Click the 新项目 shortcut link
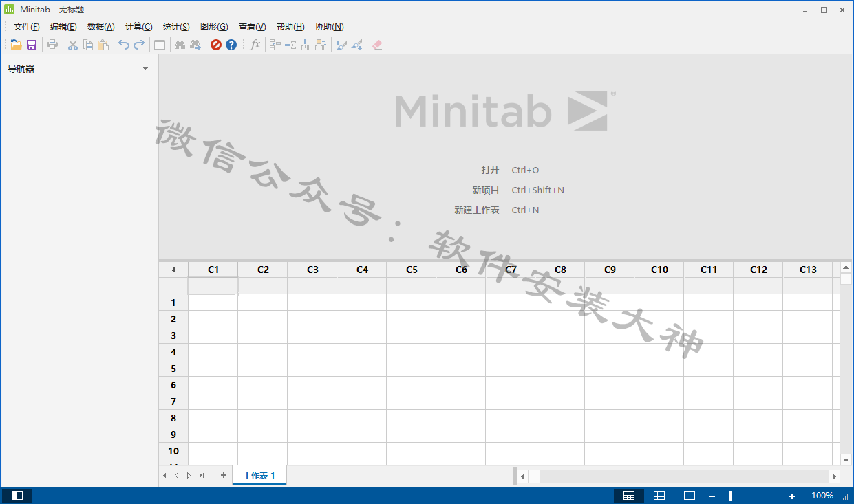 (486, 190)
